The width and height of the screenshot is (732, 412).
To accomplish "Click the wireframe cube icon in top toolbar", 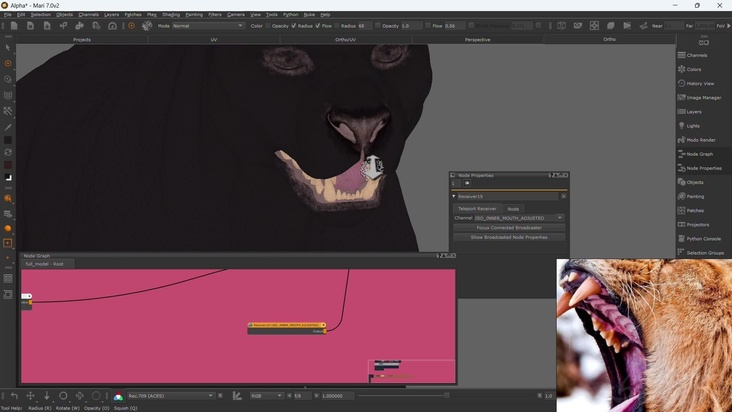I will coord(561,26).
